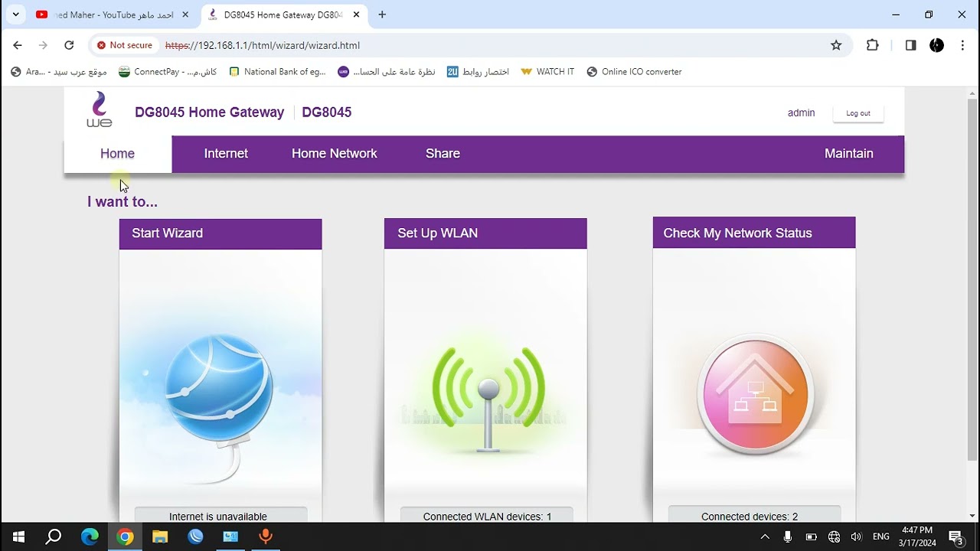Open the tab search dropdown arrow
This screenshot has width=980, height=551.
(15, 15)
